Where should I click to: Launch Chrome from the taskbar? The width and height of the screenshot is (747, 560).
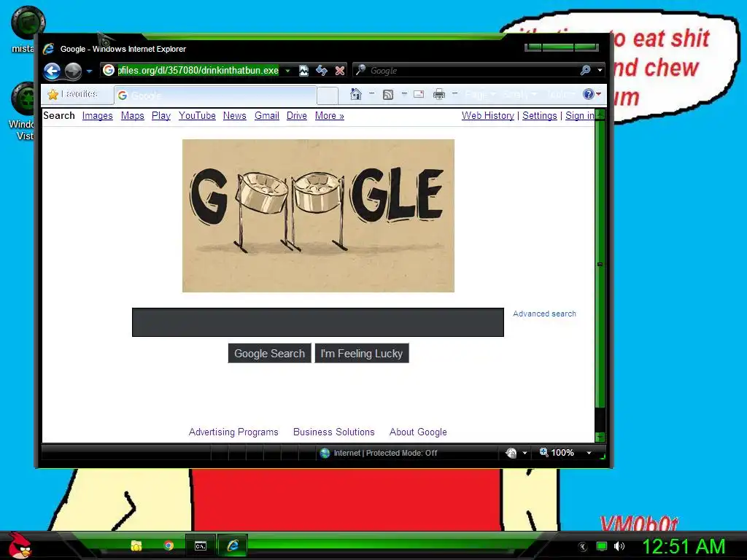point(169,545)
